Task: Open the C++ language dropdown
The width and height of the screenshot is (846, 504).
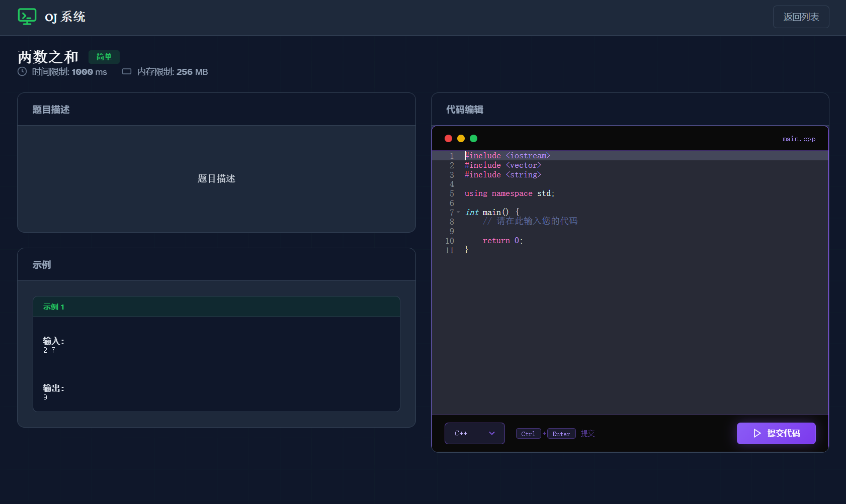Action: tap(474, 433)
